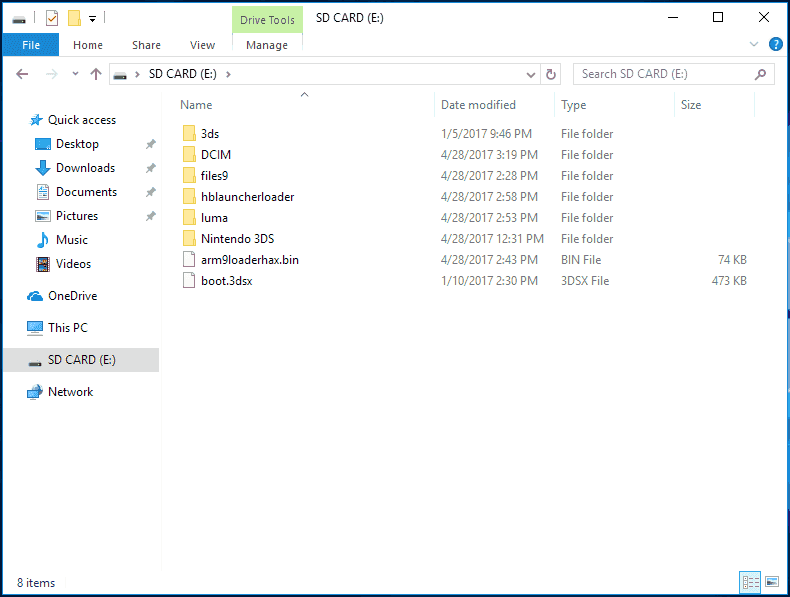Viewport: 790px width, 597px height.
Task: Open the Share ribbon tab
Action: click(146, 45)
